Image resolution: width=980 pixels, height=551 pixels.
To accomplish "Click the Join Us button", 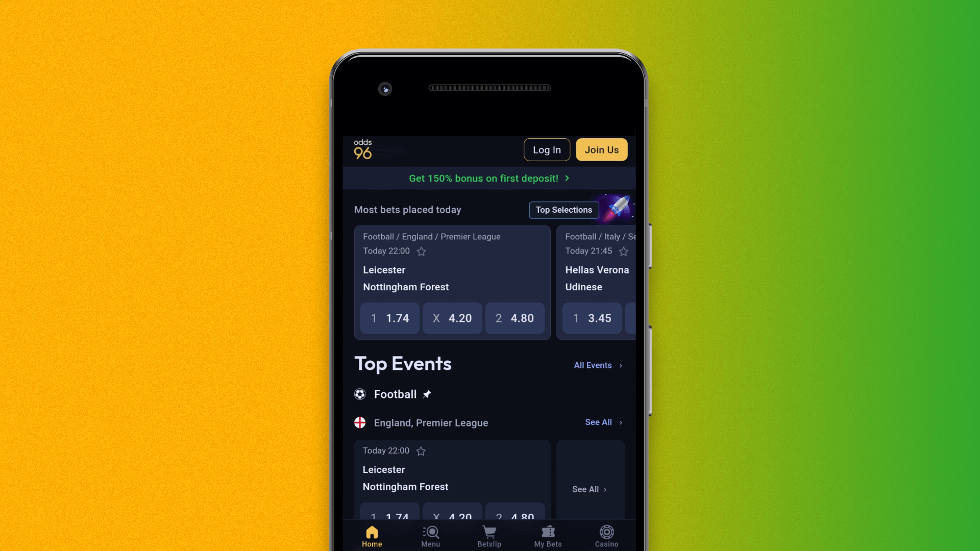I will (602, 149).
